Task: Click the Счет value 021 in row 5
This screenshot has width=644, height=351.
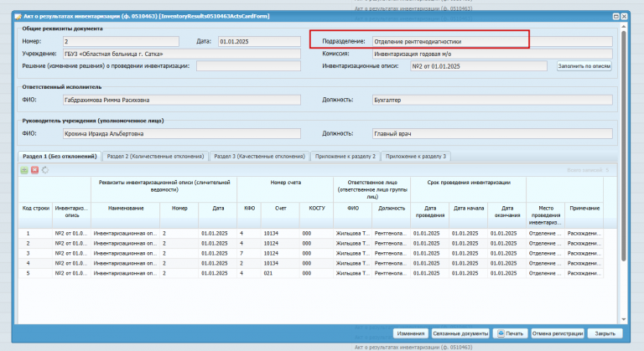Action: pyautogui.click(x=268, y=273)
